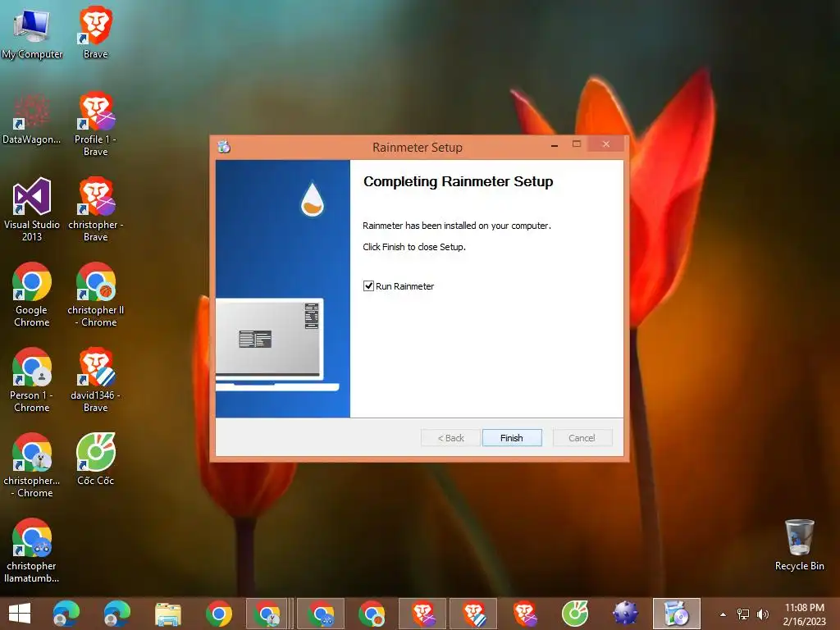The image size is (840, 630).
Task: Open the volume speaker tray icon
Action: pos(762,614)
